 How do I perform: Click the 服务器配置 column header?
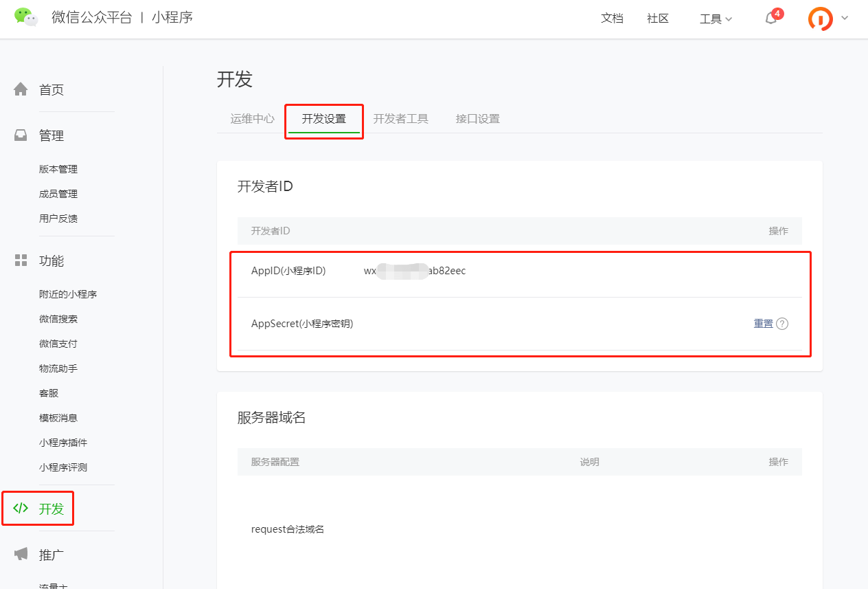coord(275,462)
